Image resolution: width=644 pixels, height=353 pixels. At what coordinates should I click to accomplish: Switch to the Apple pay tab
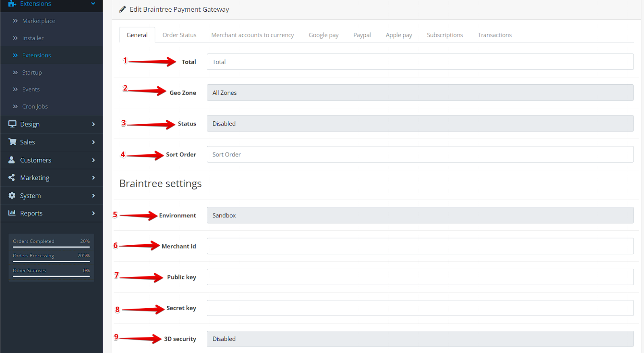pos(399,35)
